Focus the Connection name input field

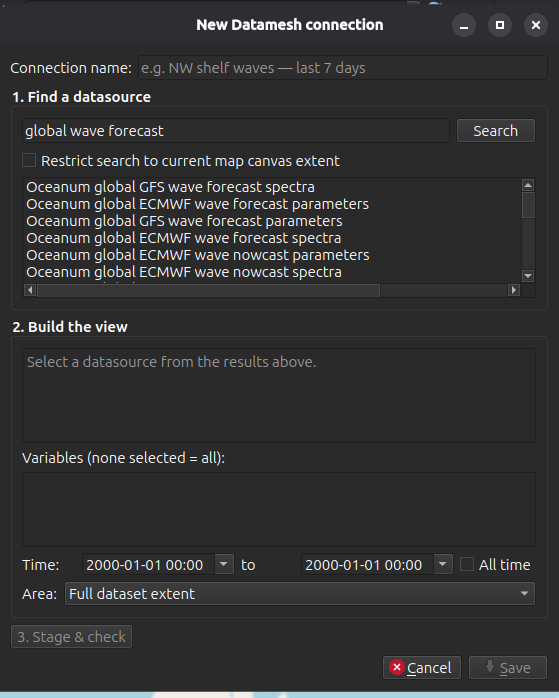coord(343,68)
